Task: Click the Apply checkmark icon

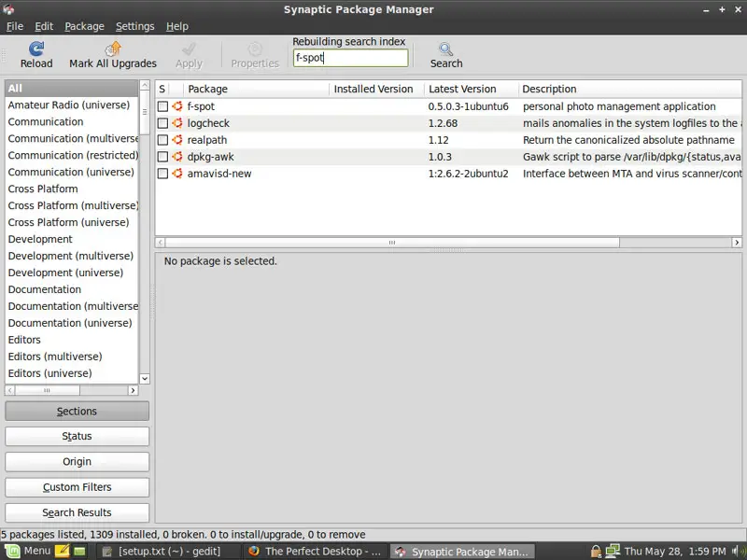Action: coord(189,49)
